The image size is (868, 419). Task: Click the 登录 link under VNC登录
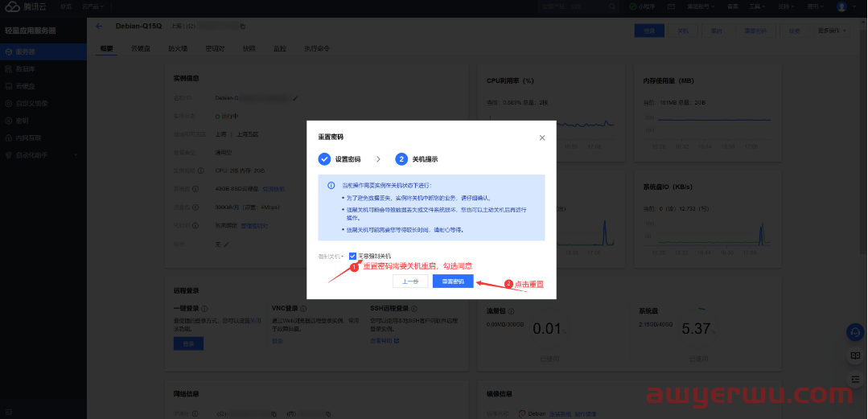click(278, 341)
